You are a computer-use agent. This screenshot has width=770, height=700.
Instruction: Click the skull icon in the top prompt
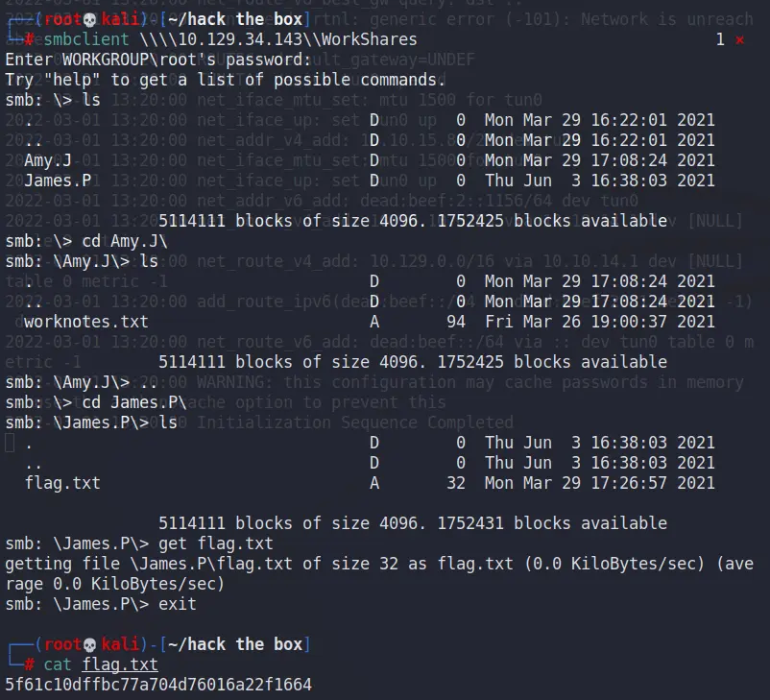90,18
